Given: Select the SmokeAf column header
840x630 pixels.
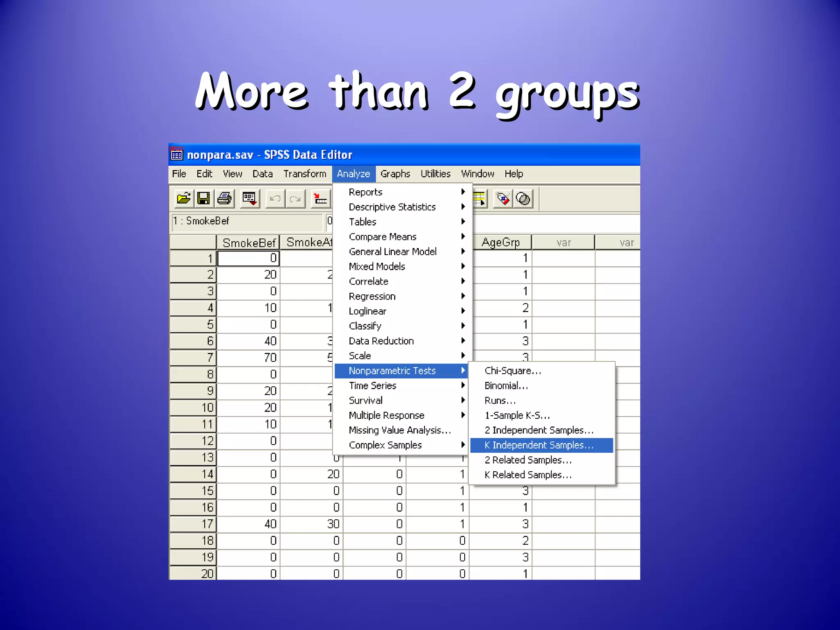Looking at the screenshot, I should coord(307,242).
